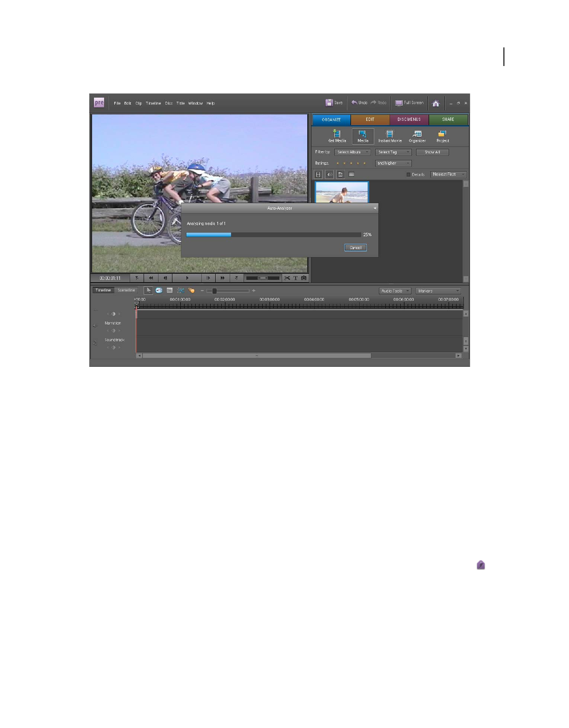The image size is (569, 728).
Task: Click the Soundtrack music note icon
Action: (95, 343)
